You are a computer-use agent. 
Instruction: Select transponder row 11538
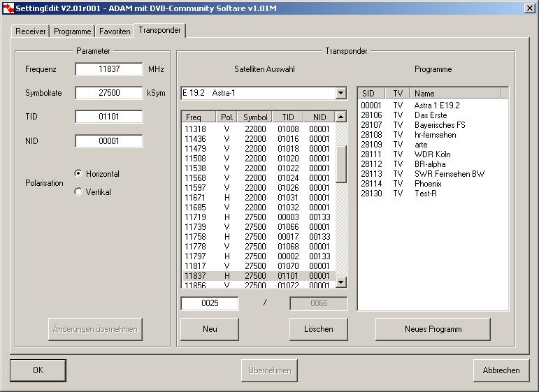click(258, 168)
